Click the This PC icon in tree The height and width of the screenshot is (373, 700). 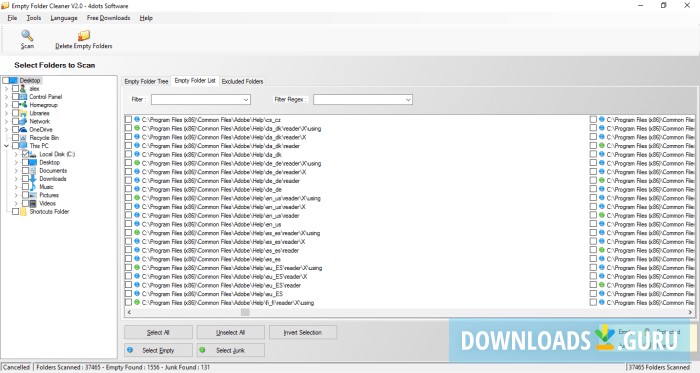click(x=23, y=146)
